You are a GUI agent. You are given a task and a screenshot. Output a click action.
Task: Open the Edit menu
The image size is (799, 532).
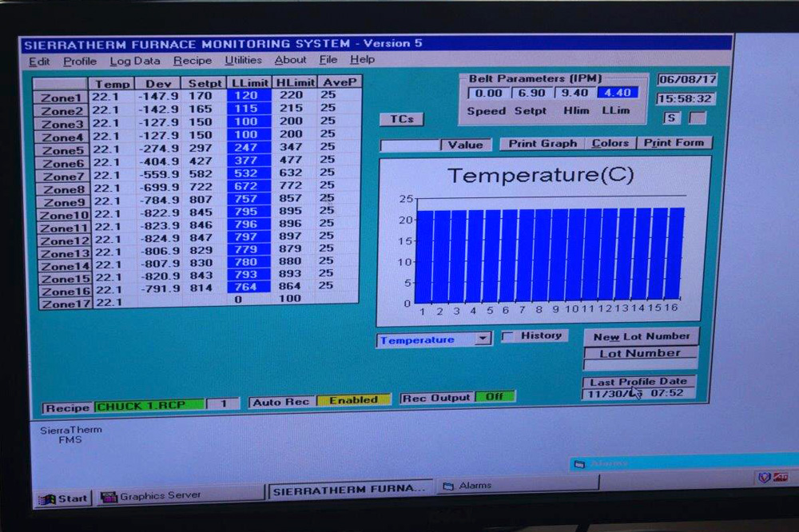point(39,62)
